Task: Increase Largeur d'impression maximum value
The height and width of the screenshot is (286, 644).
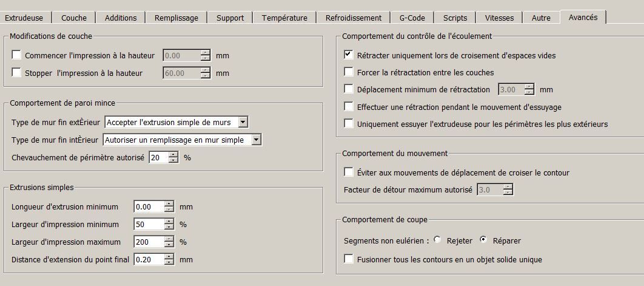Action: (169, 239)
